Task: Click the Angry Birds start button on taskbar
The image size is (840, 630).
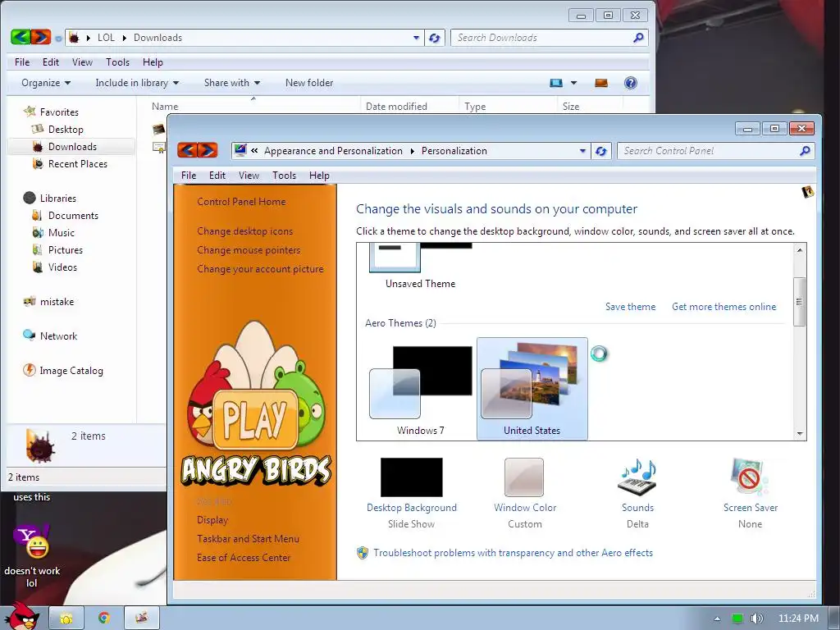Action: [24, 616]
